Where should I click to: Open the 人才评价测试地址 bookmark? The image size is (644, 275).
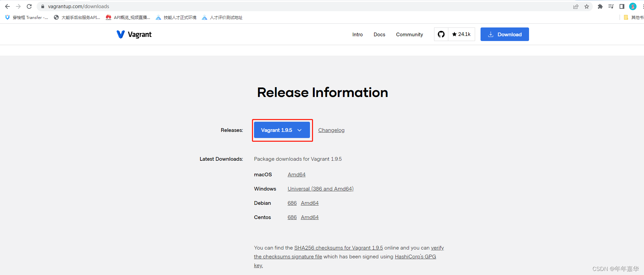[x=222, y=17]
